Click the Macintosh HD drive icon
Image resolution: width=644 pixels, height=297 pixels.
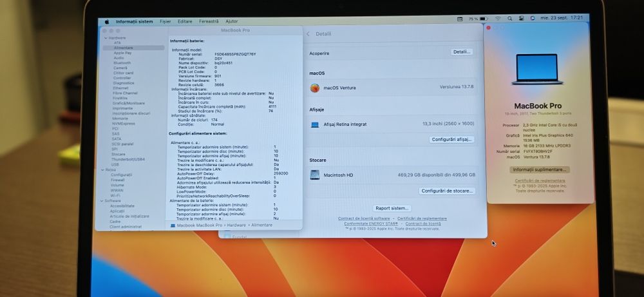(315, 175)
